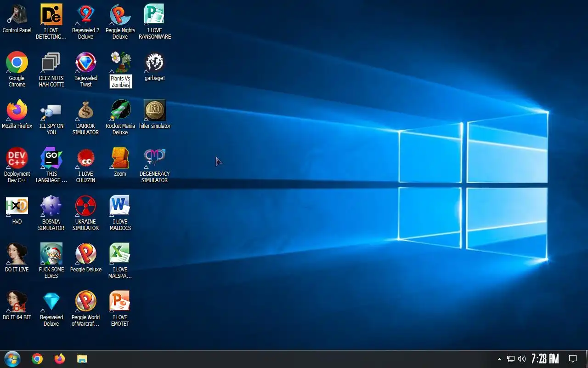Open the Action Center notifications icon
The width and height of the screenshot is (588, 368).
573,359
